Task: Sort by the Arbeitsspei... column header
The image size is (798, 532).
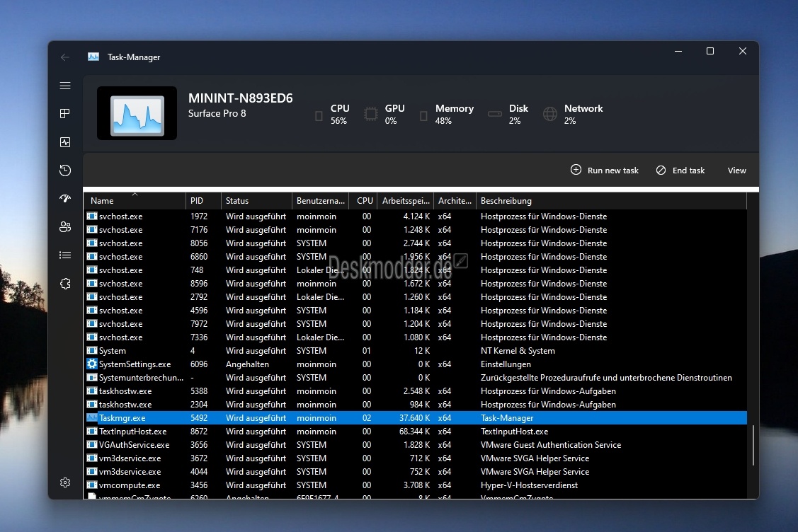Action: click(405, 201)
